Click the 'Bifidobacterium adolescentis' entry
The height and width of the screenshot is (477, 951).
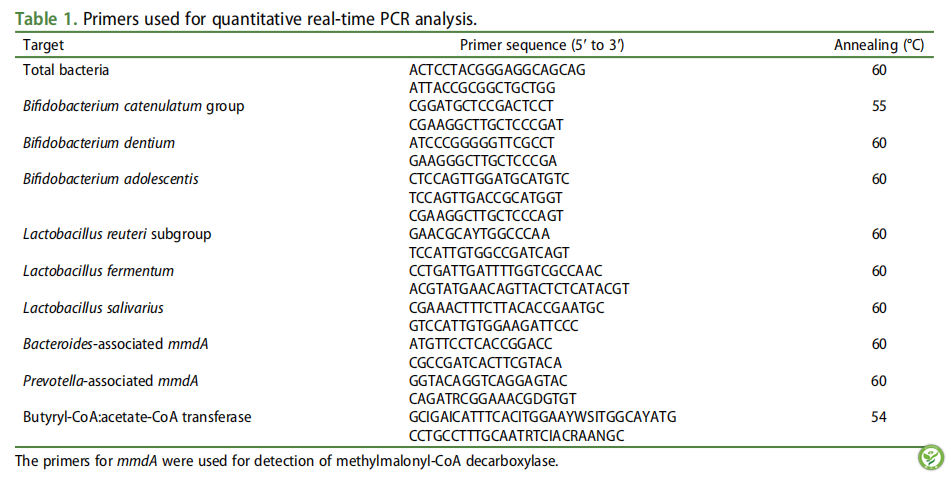111,179
